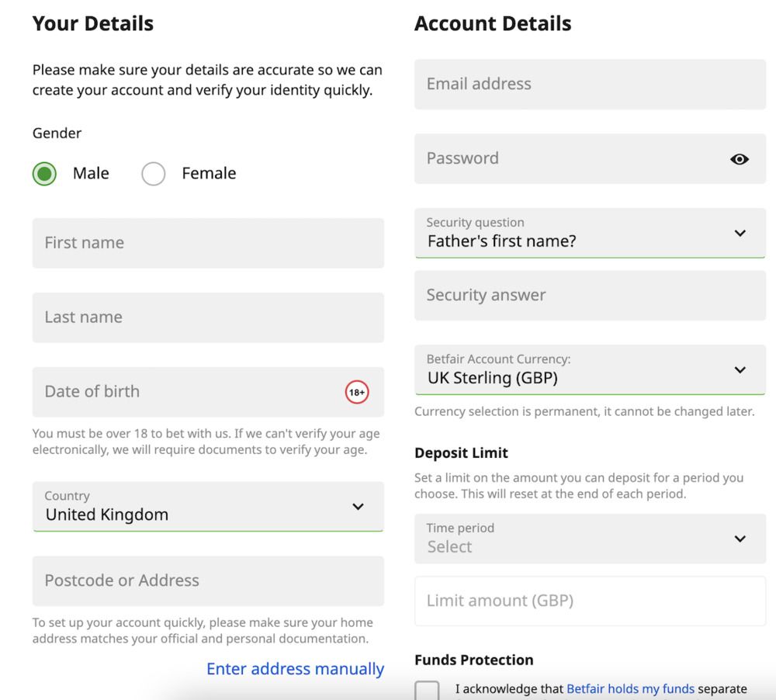This screenshot has width=776, height=700.
Task: Click the Limit amount (GBP) field
Action: 590,601
